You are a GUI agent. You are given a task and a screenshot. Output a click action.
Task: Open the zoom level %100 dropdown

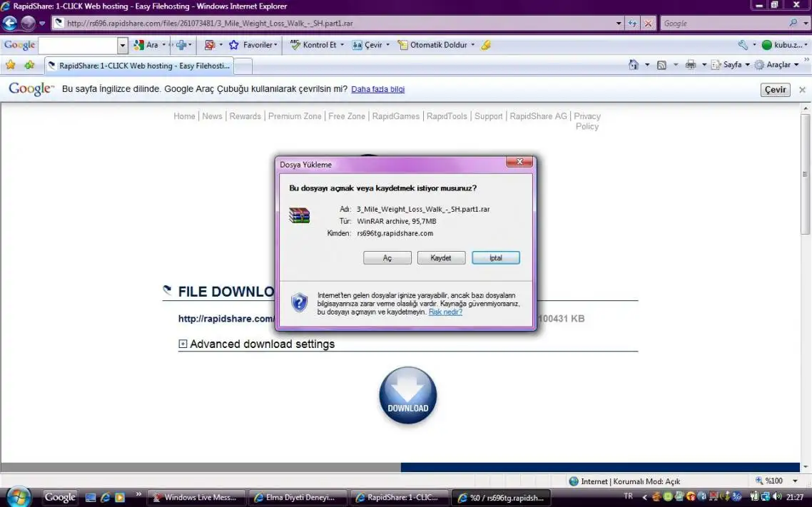[x=796, y=481]
